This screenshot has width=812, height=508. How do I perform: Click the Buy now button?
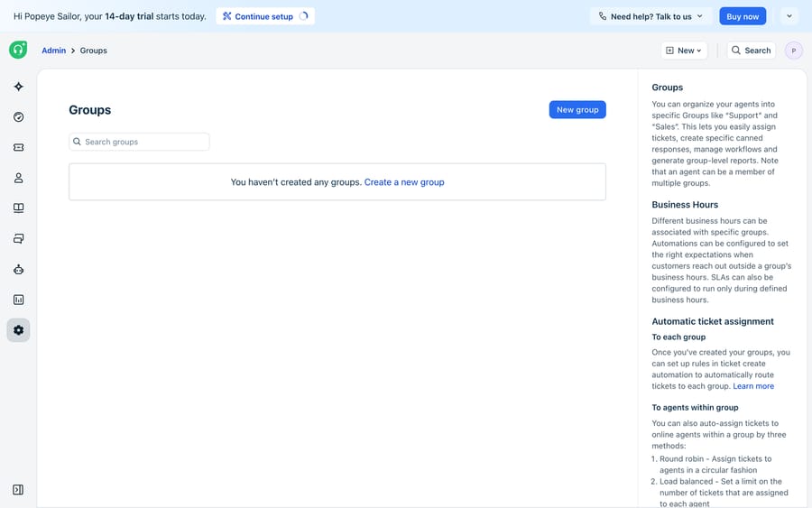click(743, 16)
